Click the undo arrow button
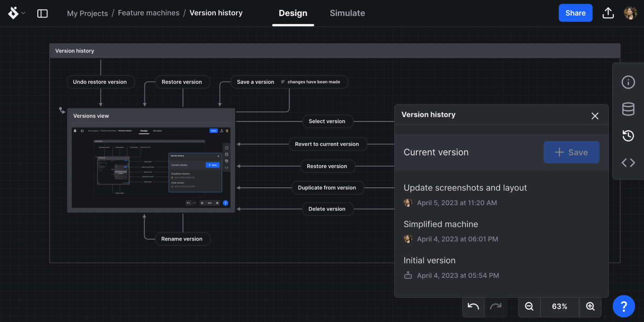The width and height of the screenshot is (644, 322). (473, 306)
